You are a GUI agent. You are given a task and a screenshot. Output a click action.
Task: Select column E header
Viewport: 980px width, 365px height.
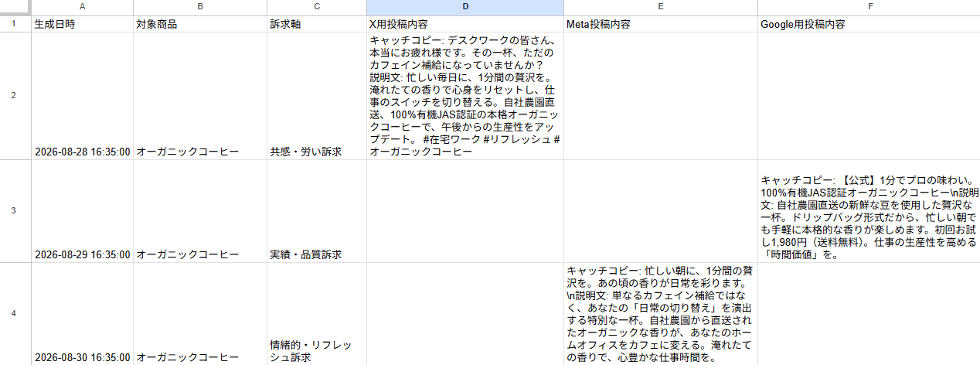661,7
